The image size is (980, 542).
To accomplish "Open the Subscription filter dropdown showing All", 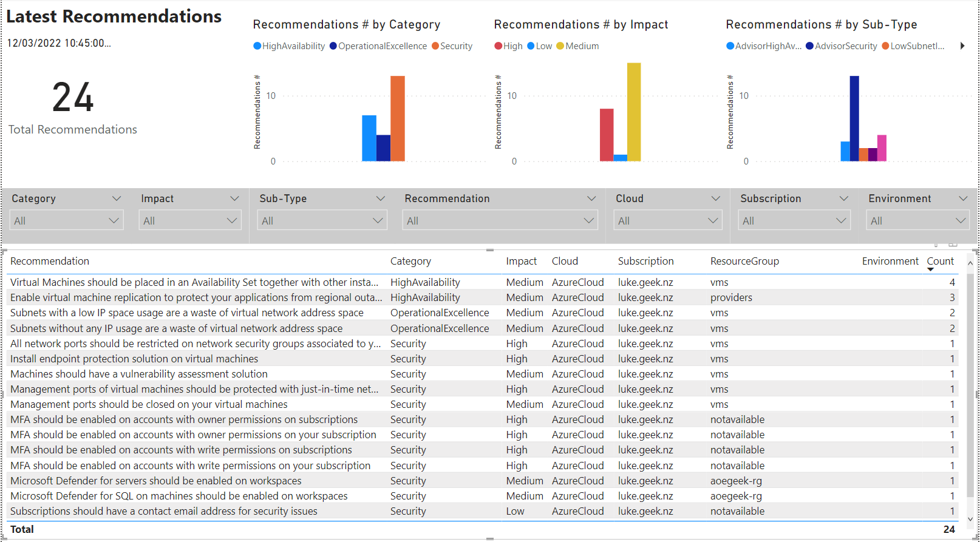I will (794, 220).
